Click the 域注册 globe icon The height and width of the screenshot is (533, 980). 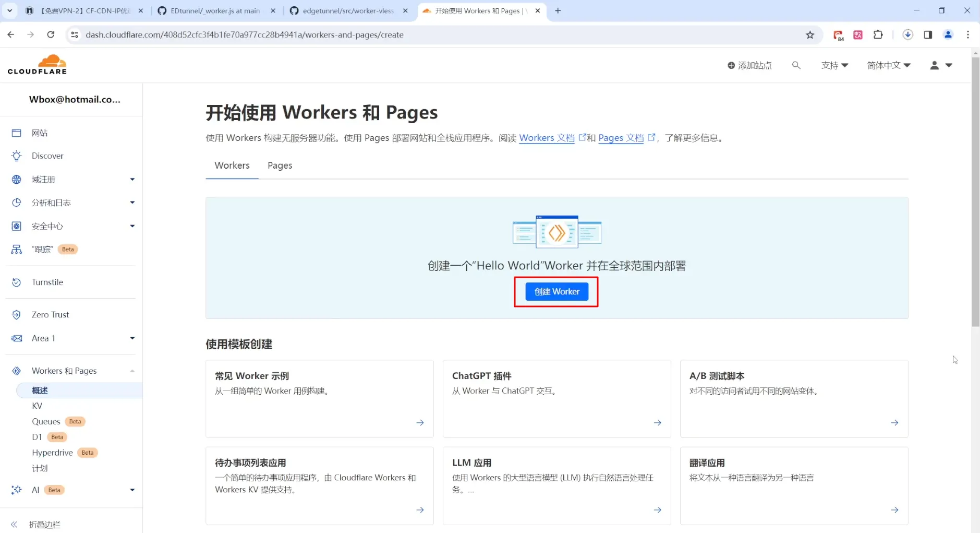[x=17, y=180]
